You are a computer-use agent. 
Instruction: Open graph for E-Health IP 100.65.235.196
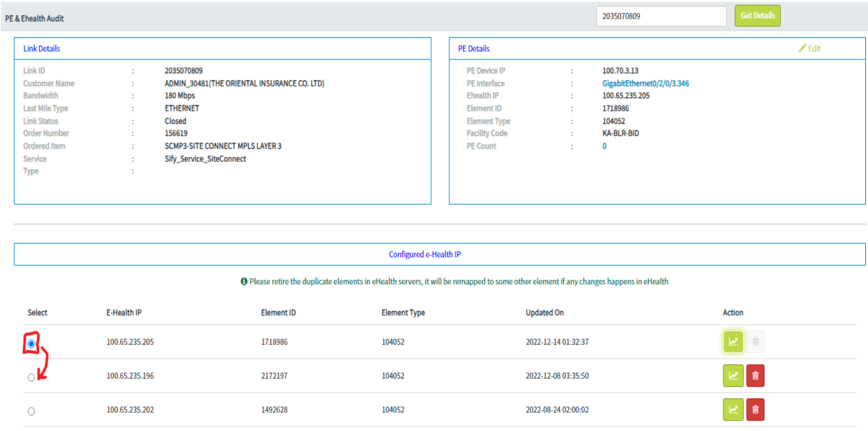[733, 376]
